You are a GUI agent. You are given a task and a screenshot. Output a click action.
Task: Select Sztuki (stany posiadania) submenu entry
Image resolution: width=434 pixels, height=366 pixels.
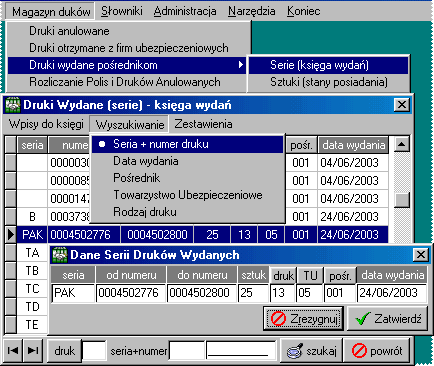[328, 82]
